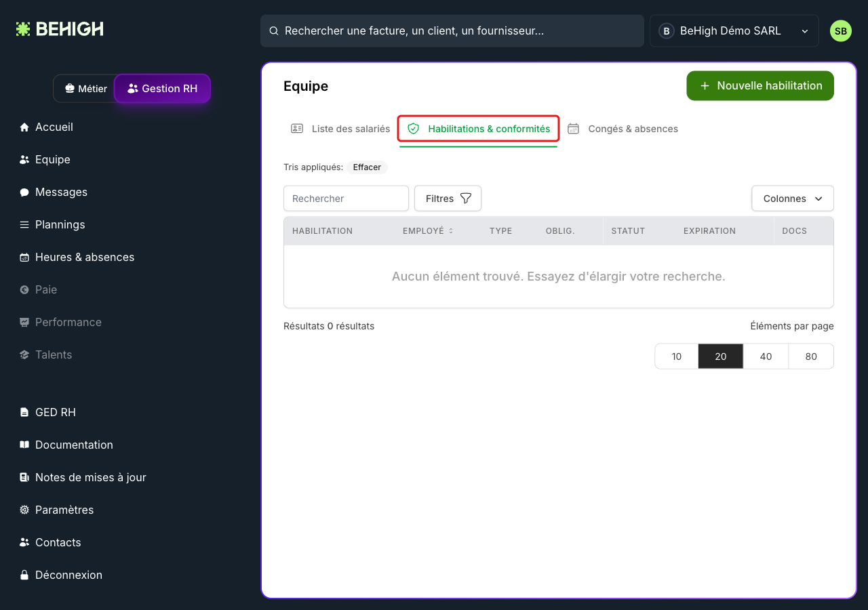Click the global invoice search bar
Viewport: 868px width, 610px height.
tap(452, 31)
